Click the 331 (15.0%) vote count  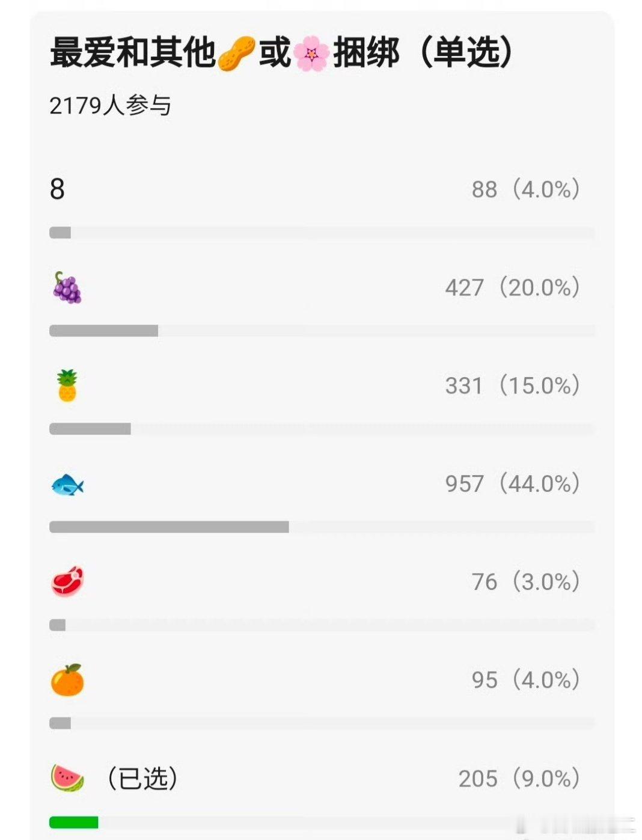[x=513, y=385]
